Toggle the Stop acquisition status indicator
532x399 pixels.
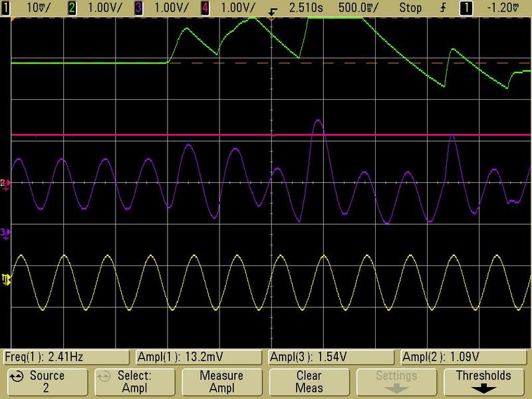410,7
